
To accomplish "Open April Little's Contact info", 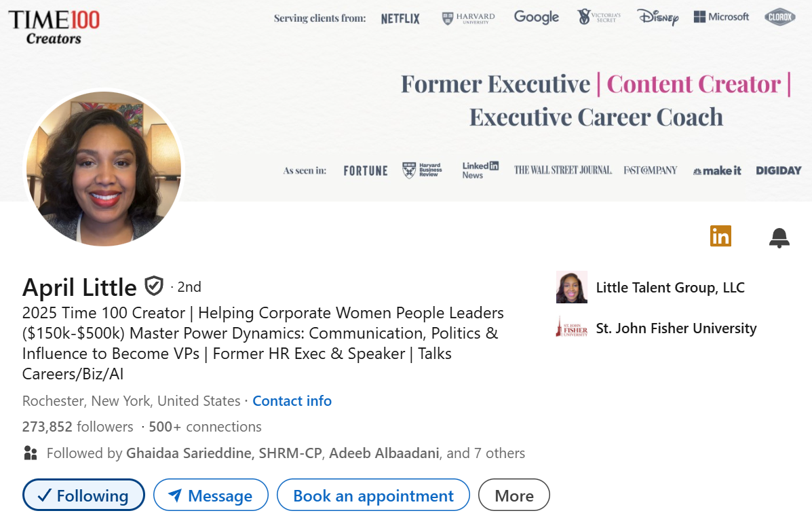I will pos(292,400).
